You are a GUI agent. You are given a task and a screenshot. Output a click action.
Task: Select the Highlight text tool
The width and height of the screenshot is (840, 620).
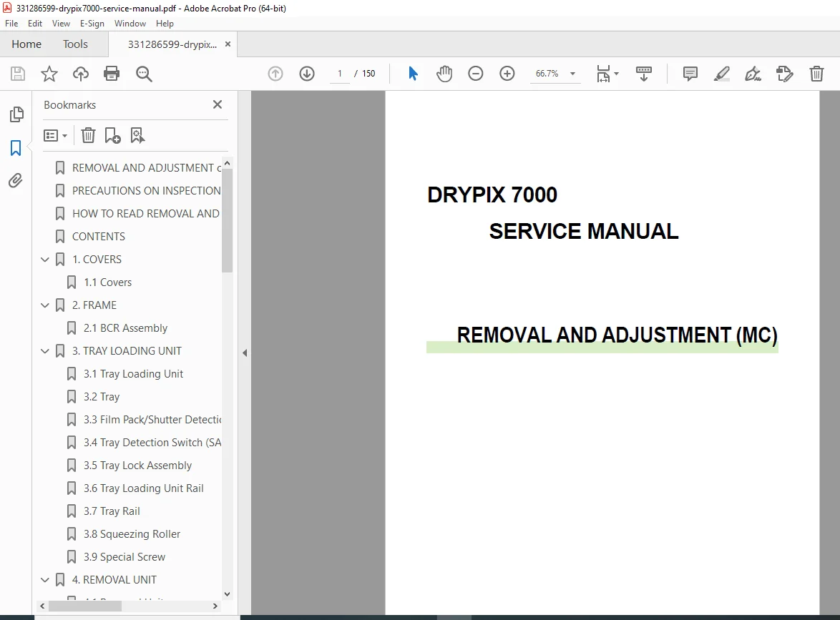[x=722, y=74]
